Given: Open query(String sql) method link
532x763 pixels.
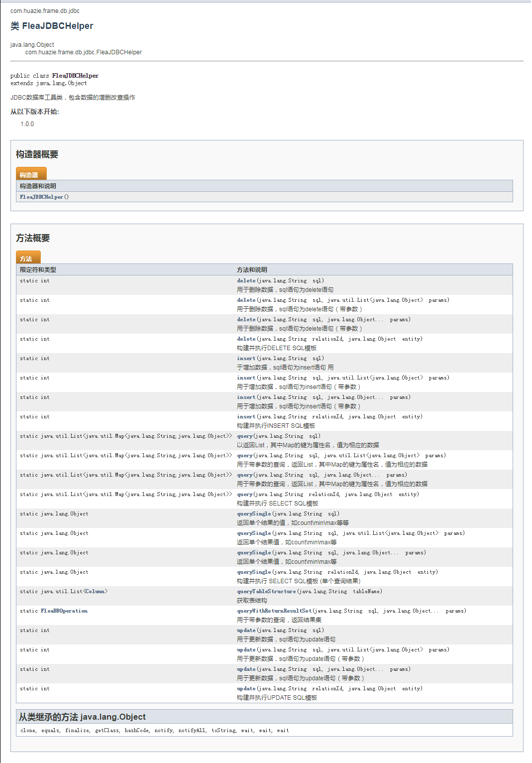Looking at the screenshot, I should pyautogui.click(x=245, y=436).
